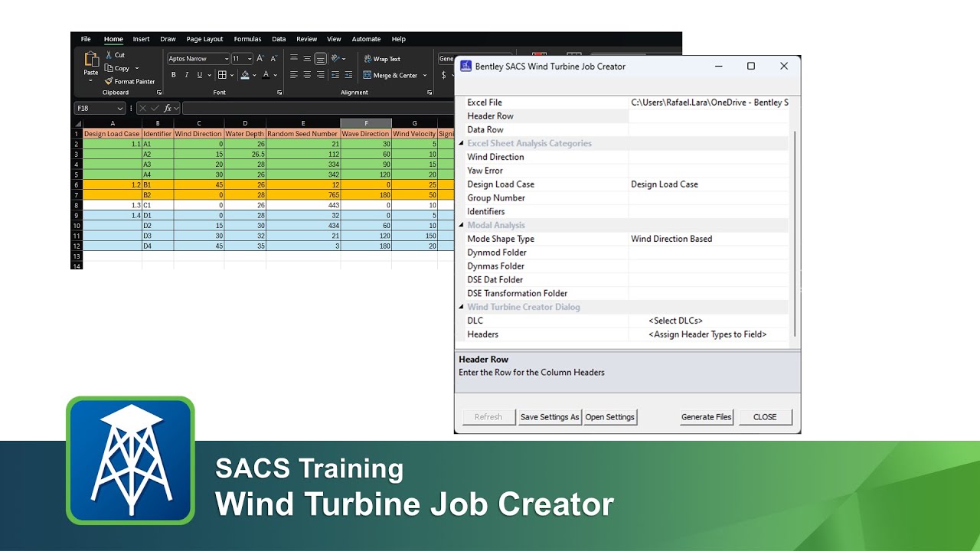Click Wrap Text button
980x551 pixels.
[x=382, y=59]
